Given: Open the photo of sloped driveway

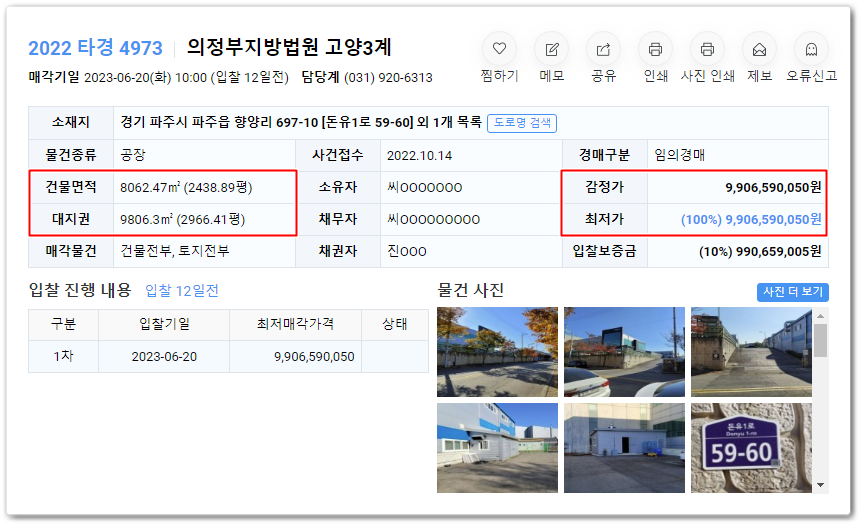Looking at the screenshot, I should pyautogui.click(x=751, y=352).
